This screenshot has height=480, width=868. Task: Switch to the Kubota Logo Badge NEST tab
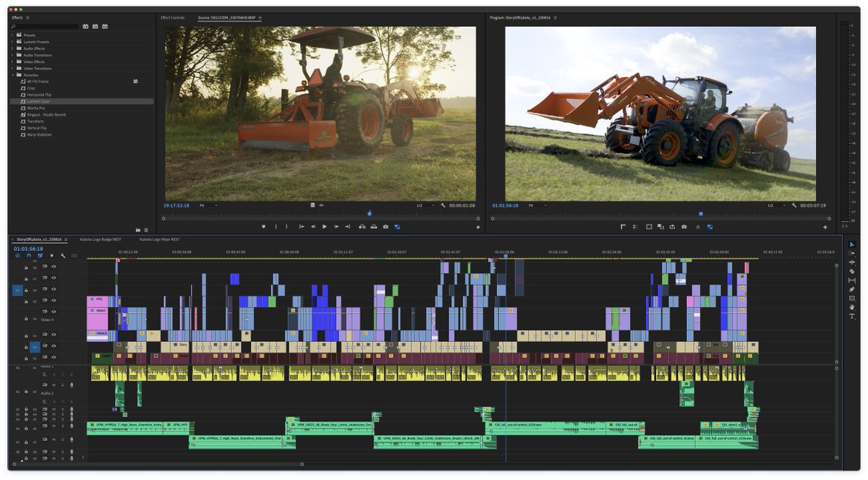(102, 239)
